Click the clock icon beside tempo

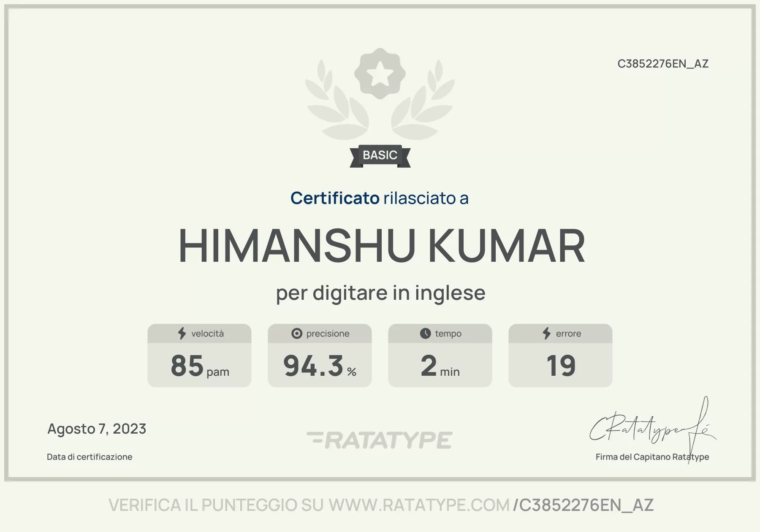coord(425,334)
